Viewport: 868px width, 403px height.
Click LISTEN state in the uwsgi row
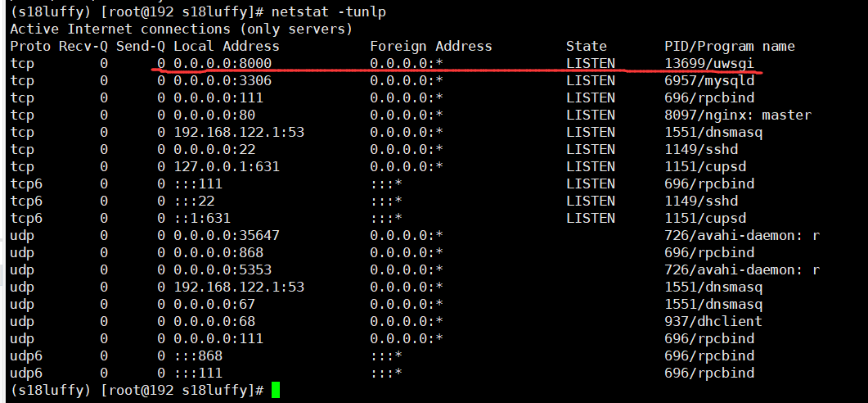coord(590,63)
